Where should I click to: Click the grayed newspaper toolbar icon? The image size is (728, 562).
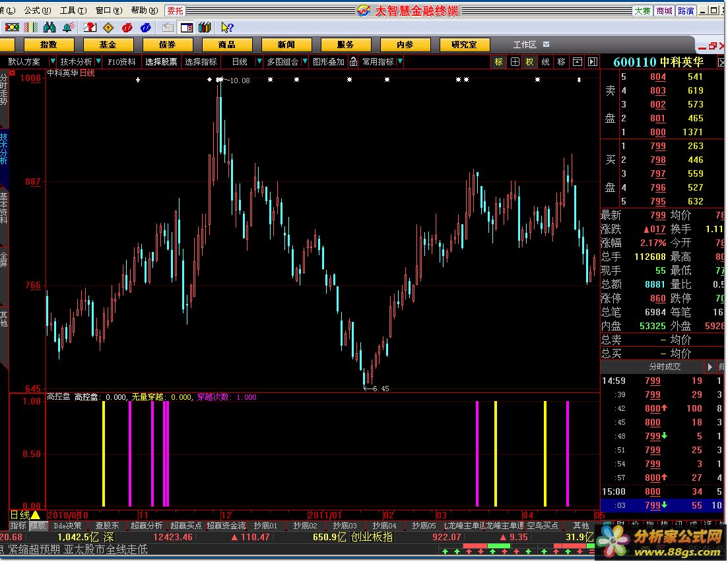pos(168,28)
